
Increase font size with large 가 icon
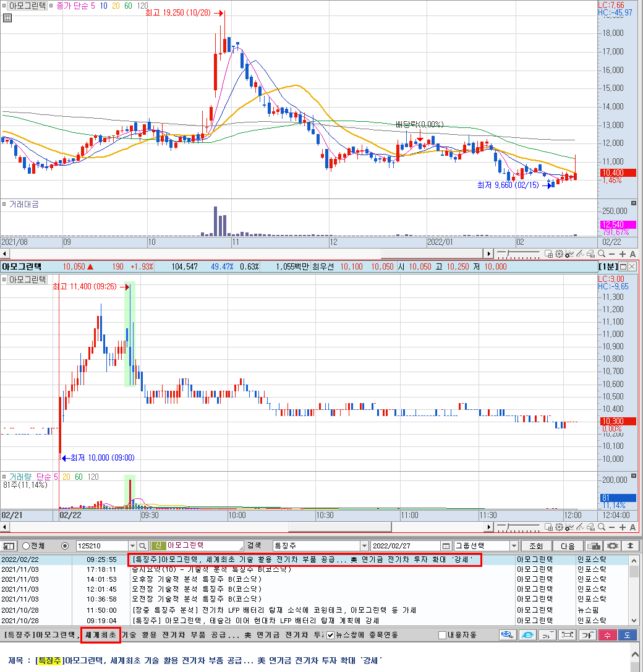click(587, 635)
